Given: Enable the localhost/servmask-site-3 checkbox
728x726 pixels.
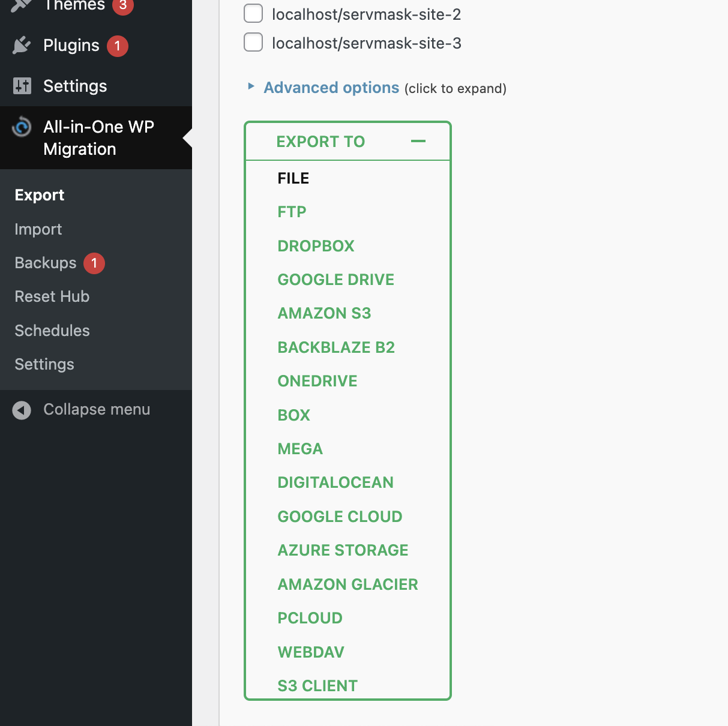Looking at the screenshot, I should point(253,43).
